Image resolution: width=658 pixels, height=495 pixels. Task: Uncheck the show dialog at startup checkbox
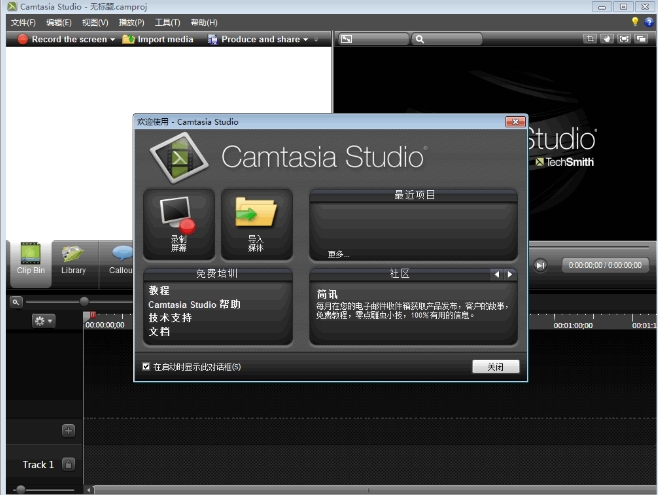click(x=147, y=367)
